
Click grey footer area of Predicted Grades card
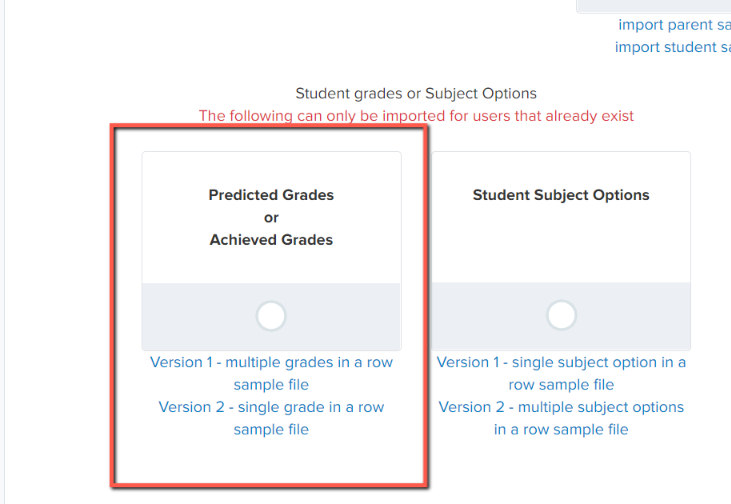point(271,316)
